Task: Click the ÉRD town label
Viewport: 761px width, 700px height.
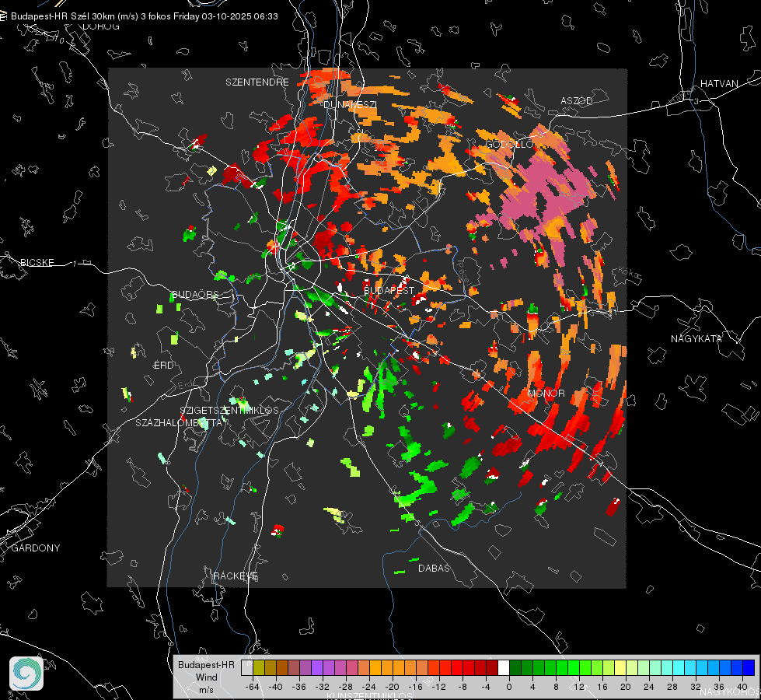Action: [x=163, y=366]
